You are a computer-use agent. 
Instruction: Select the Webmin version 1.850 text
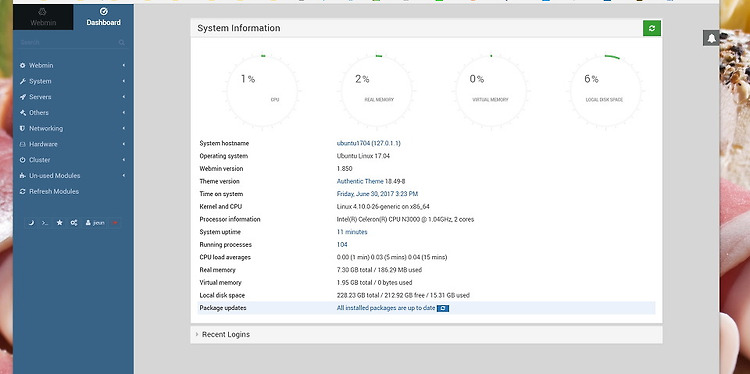tap(344, 169)
